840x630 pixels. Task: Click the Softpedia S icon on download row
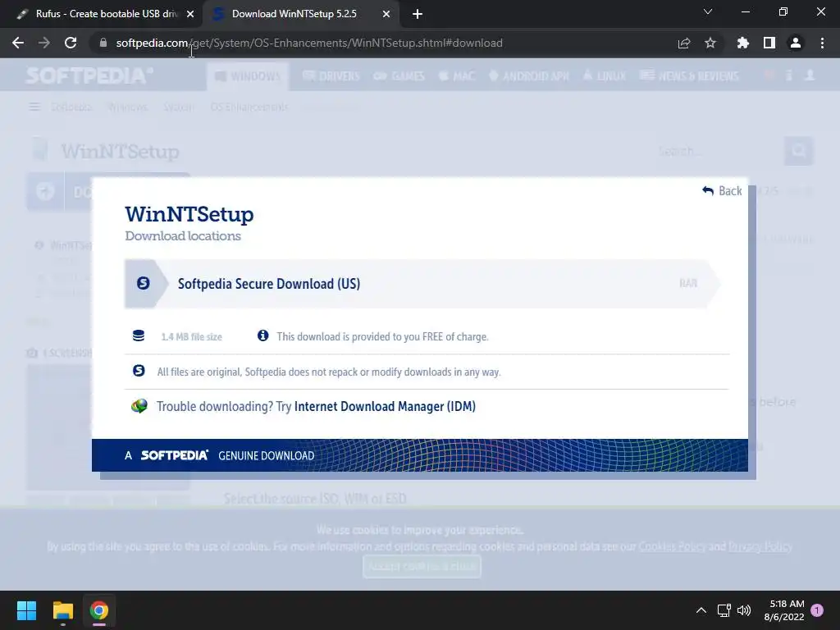point(143,283)
